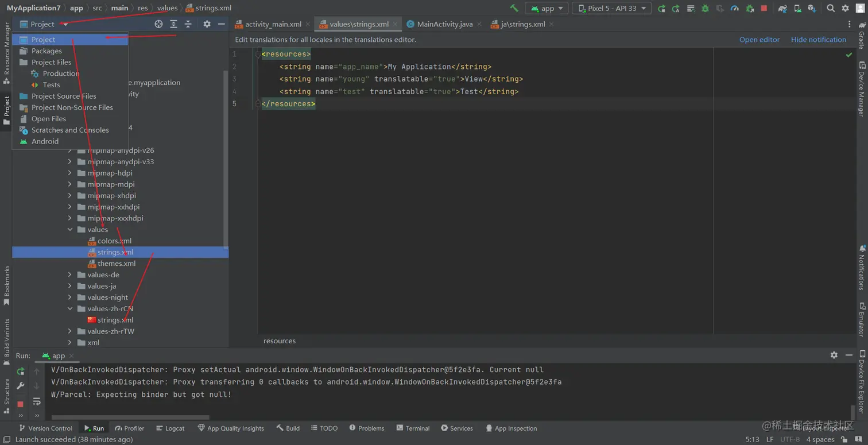The image size is (868, 445).
Task: Select Android view in dropdown list
Action: click(70, 141)
